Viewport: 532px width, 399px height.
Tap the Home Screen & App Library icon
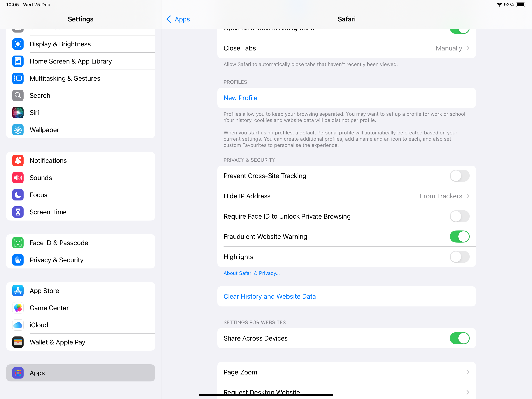pyautogui.click(x=18, y=61)
